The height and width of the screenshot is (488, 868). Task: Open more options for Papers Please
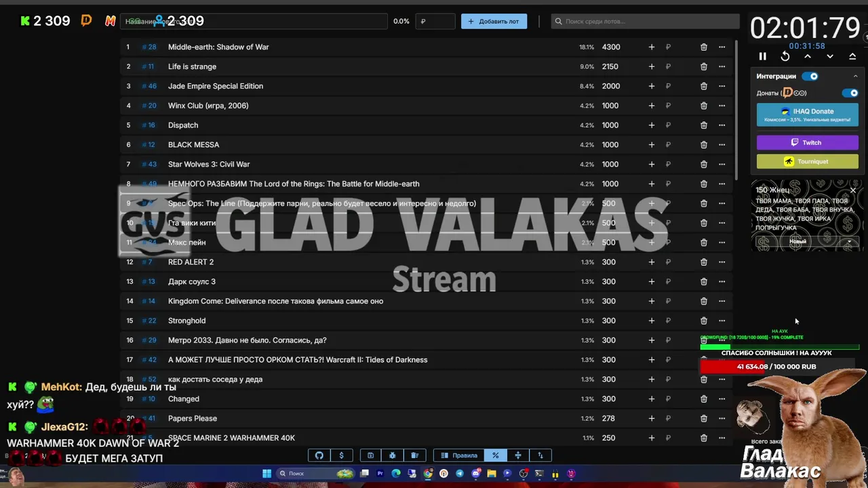(722, 418)
